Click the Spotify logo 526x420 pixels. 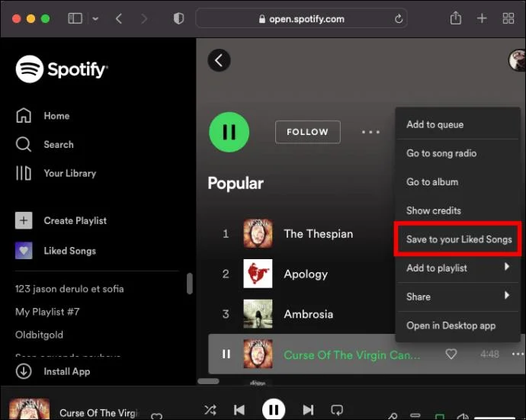(62, 69)
